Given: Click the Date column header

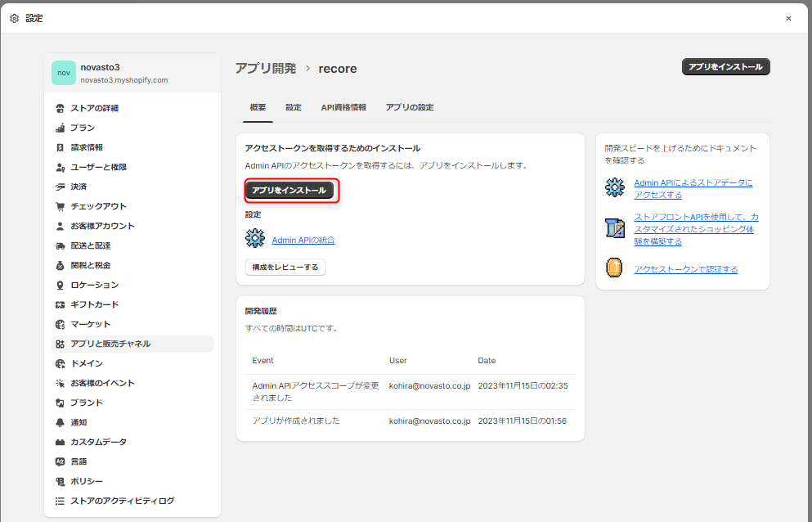Looking at the screenshot, I should pyautogui.click(x=487, y=360).
